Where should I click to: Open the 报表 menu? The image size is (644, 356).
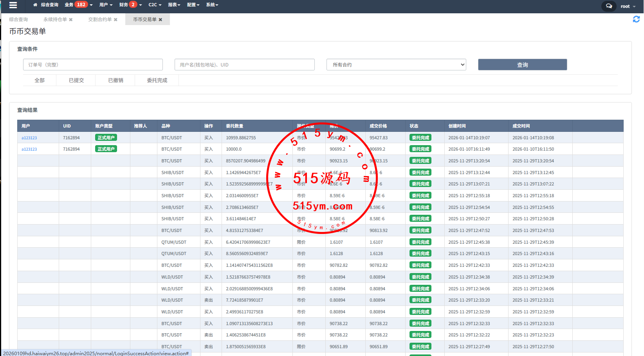tap(174, 5)
